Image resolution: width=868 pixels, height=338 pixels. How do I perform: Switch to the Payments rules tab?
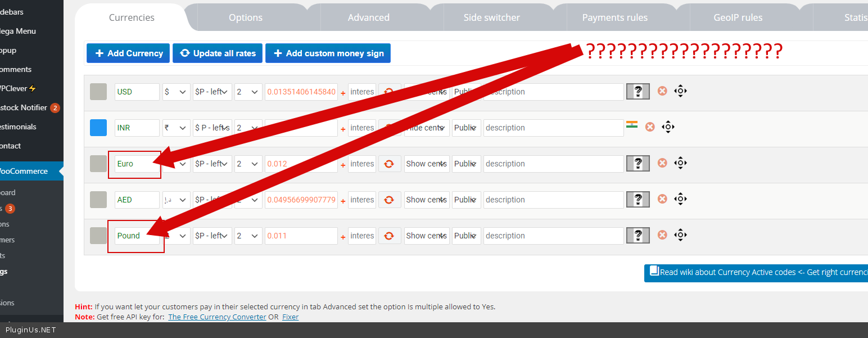615,17
